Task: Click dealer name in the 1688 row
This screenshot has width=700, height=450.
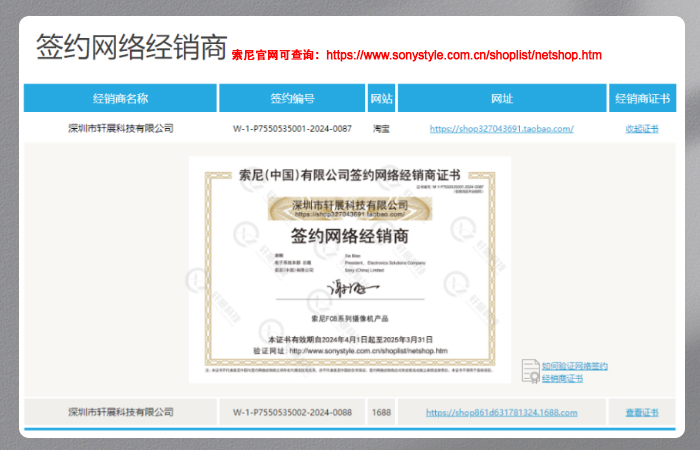Action: coord(121,412)
